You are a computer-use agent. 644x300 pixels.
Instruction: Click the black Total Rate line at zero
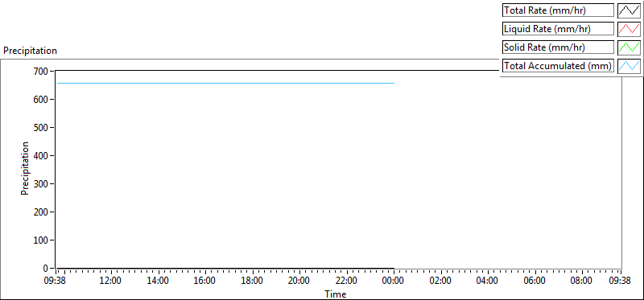pos(225,268)
